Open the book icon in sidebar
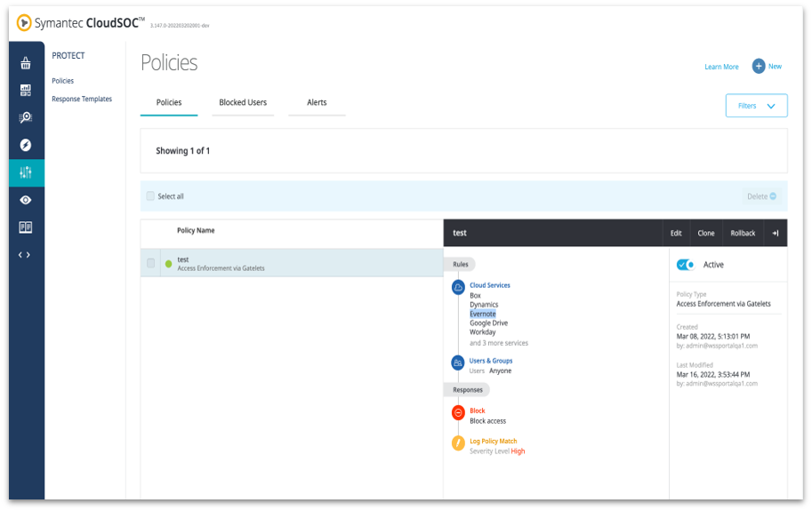Image resolution: width=812 pixels, height=511 pixels. [x=26, y=228]
